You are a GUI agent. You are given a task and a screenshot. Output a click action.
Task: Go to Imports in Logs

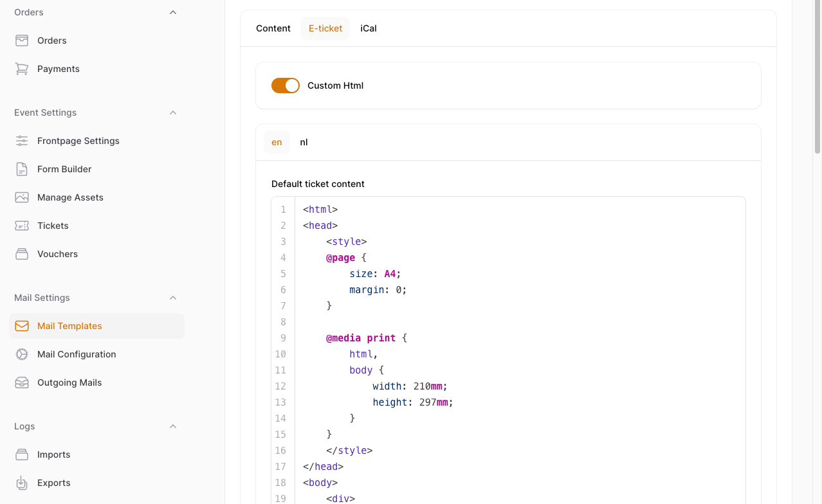(53, 455)
